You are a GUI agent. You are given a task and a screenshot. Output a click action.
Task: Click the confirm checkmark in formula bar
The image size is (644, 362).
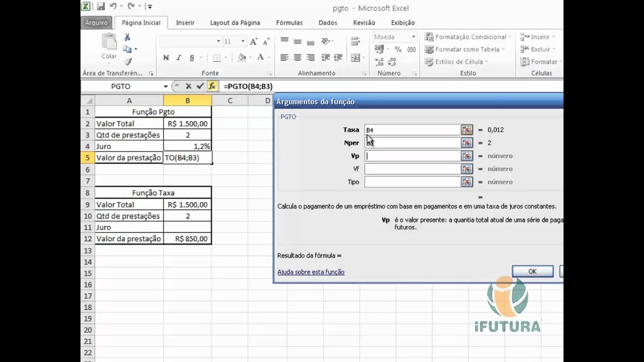[x=200, y=86]
